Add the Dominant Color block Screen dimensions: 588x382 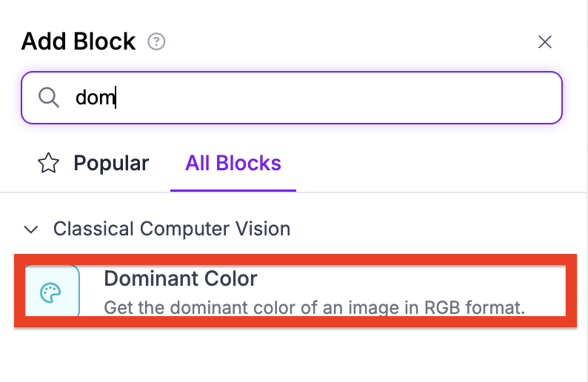click(x=295, y=291)
